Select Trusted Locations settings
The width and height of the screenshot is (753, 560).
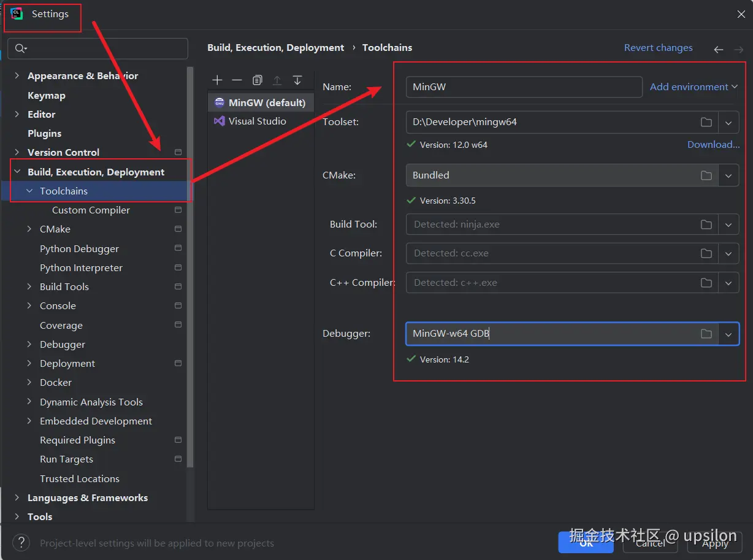[x=80, y=478]
